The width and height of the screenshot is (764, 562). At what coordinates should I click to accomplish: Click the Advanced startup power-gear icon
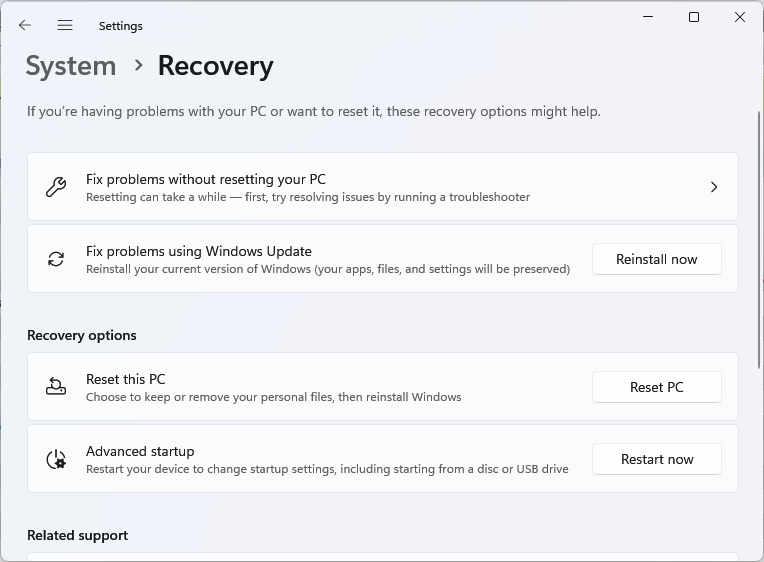[x=56, y=459]
